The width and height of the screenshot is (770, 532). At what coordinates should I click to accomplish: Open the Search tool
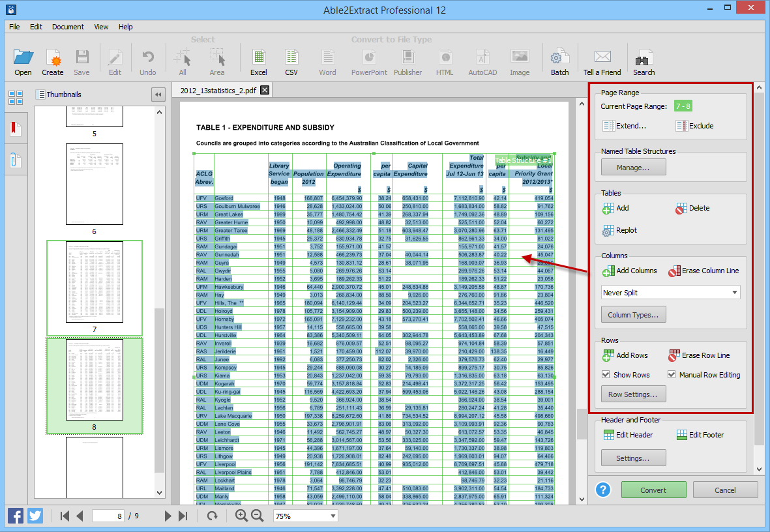644,61
